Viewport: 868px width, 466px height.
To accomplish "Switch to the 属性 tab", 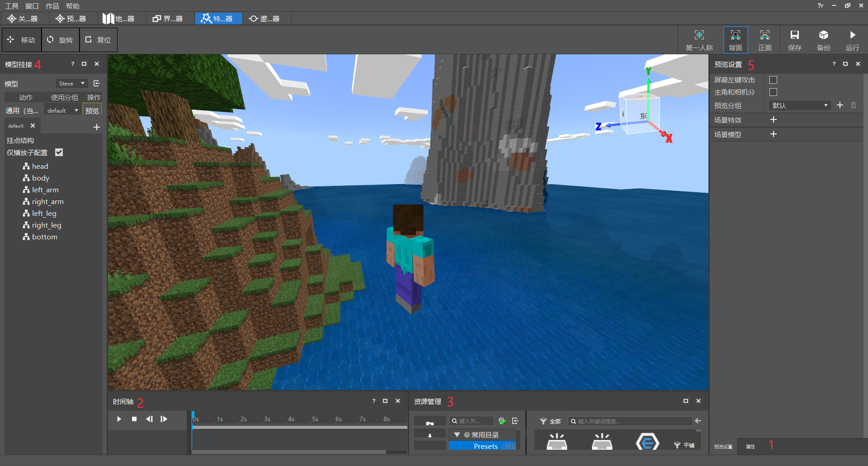I will coord(750,447).
